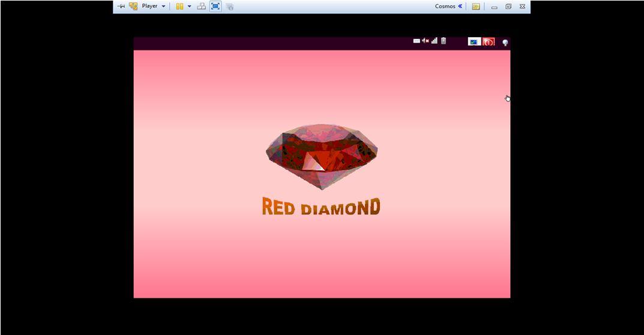644x335 pixels.
Task: Close the VMware Player toolbar window
Action: (x=522, y=7)
